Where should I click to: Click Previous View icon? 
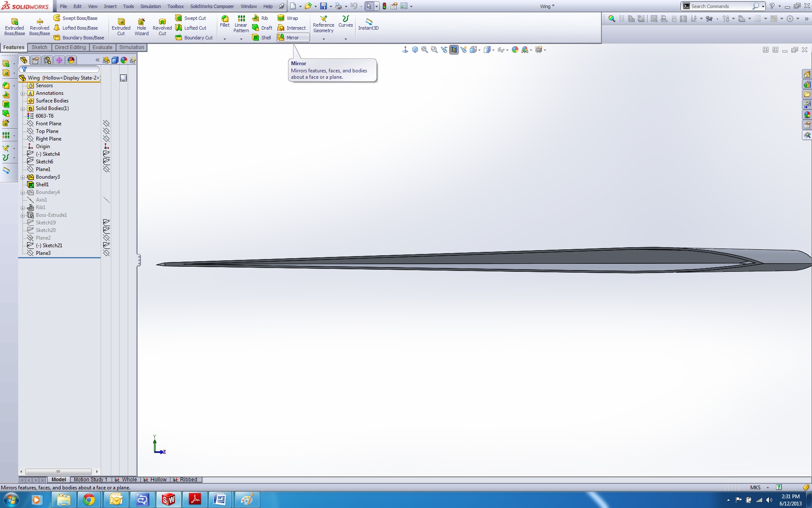click(444, 50)
